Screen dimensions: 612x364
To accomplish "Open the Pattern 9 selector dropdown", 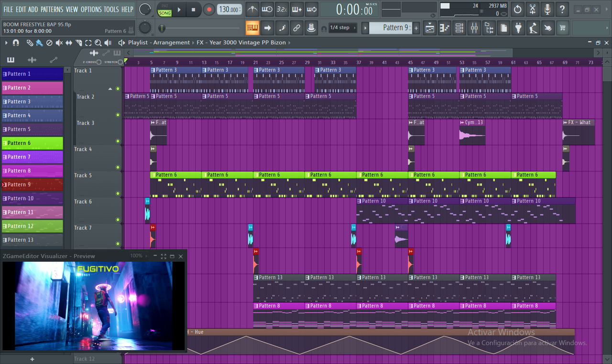I will (391, 28).
